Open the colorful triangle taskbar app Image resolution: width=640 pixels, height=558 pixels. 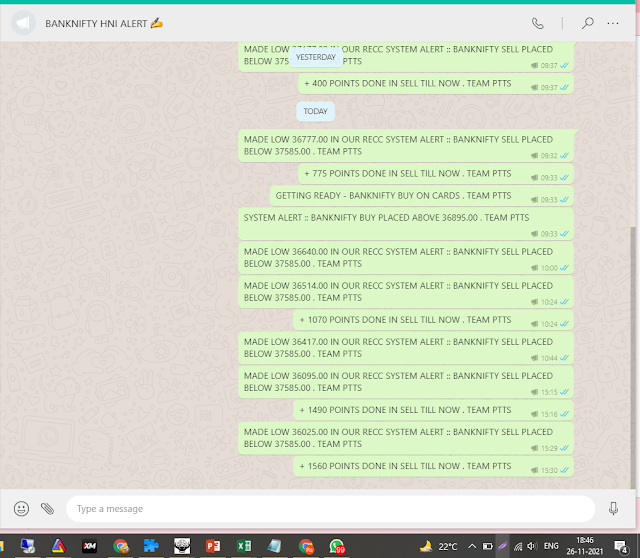pos(58,546)
